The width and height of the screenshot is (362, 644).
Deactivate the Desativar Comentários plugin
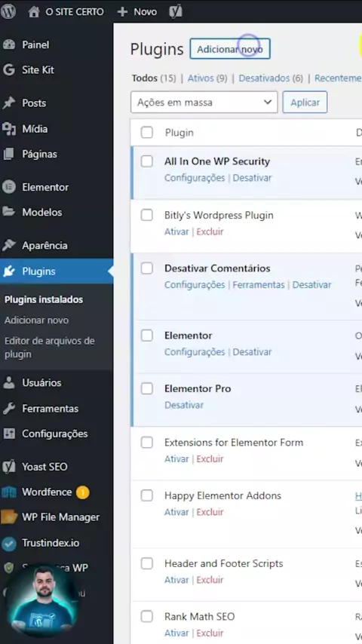312,284
